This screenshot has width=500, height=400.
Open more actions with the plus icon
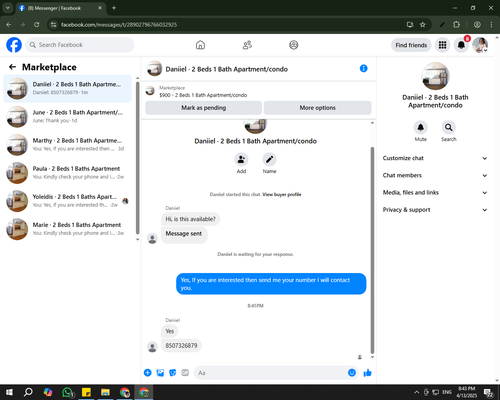coord(148,373)
